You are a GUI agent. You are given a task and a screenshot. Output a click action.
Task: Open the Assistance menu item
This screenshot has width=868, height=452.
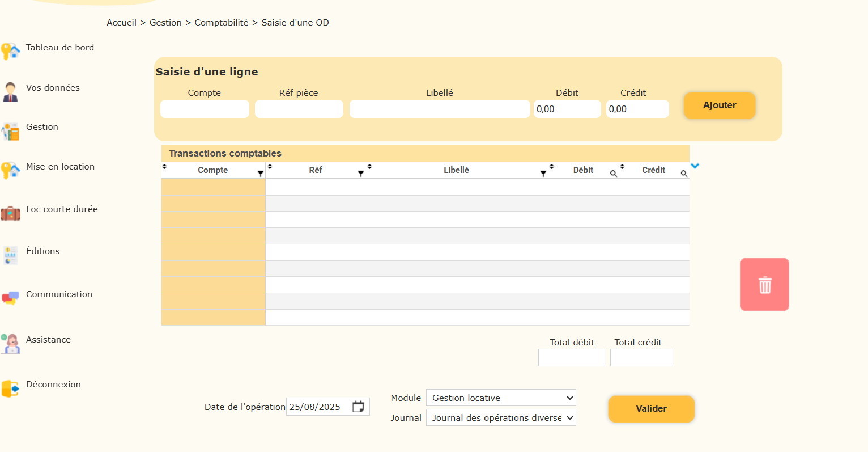pos(48,340)
